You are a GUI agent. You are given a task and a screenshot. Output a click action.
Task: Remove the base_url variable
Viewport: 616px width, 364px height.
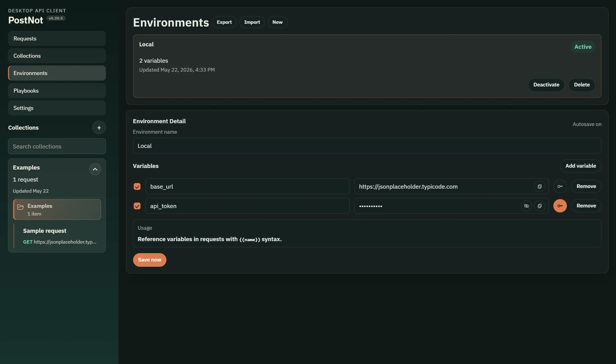(586, 186)
